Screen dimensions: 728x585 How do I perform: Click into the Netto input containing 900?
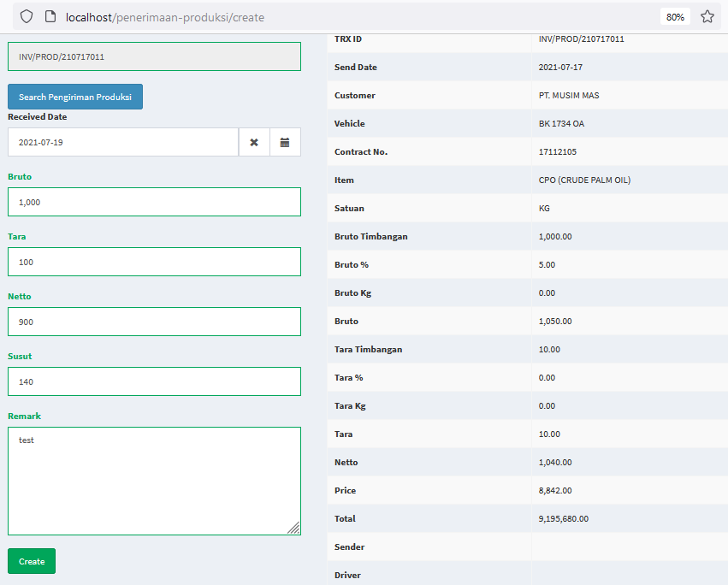point(154,322)
